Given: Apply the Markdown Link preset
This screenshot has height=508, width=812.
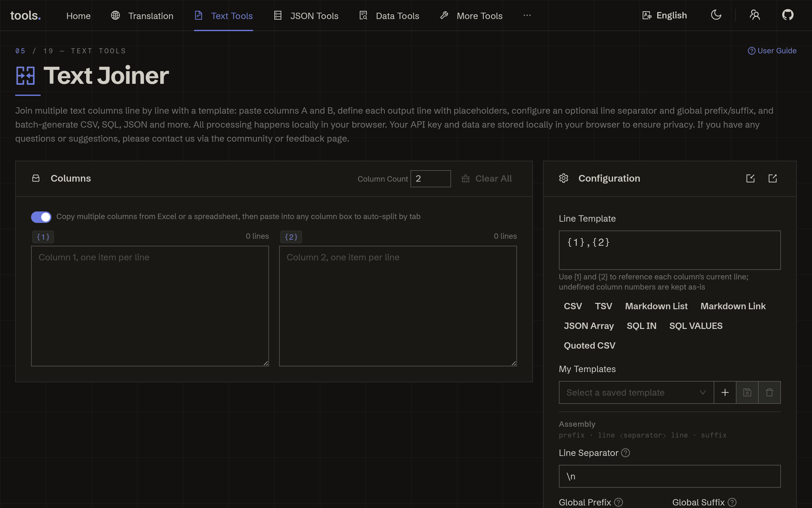Looking at the screenshot, I should [x=733, y=306].
